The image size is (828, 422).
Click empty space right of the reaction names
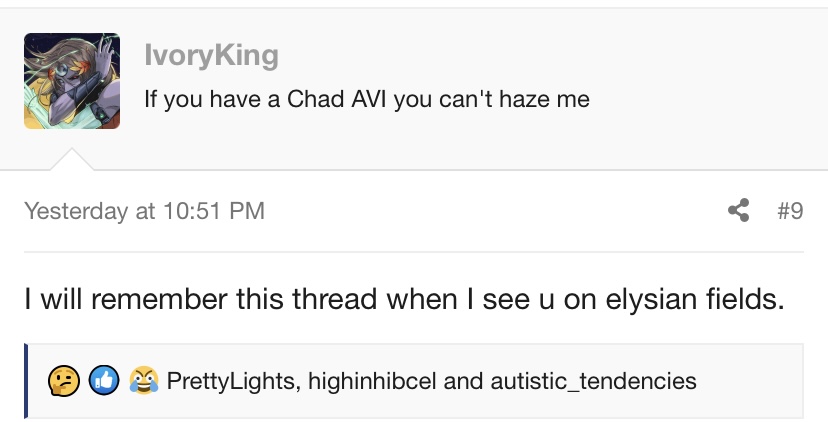[x=750, y=381]
